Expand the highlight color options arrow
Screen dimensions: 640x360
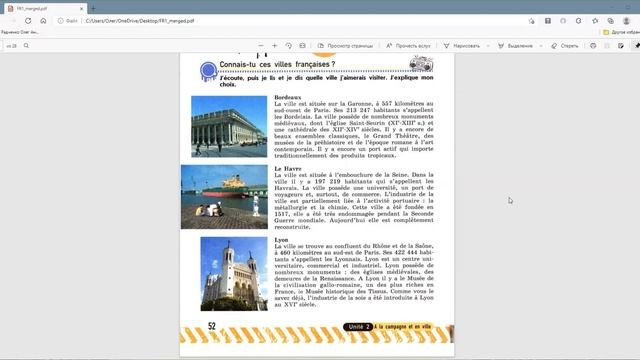[541, 46]
